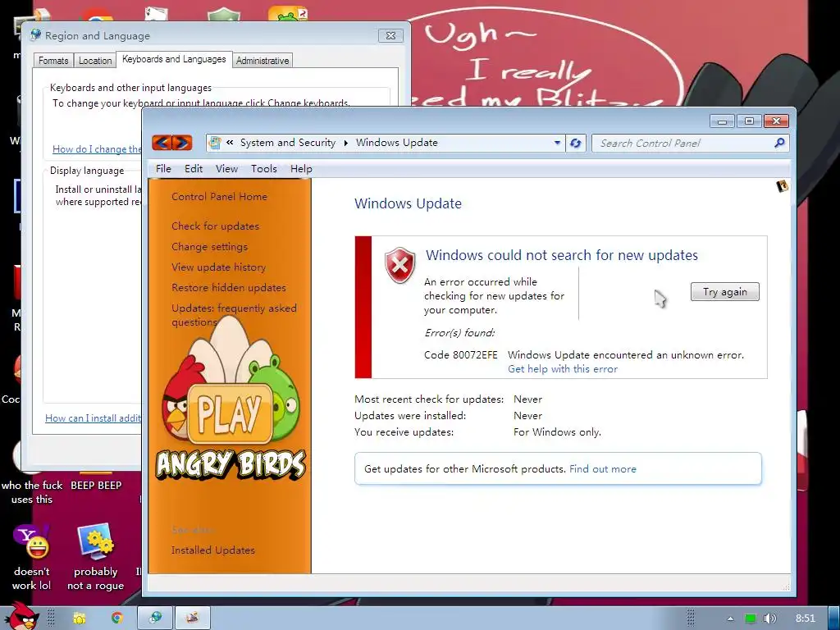Click the green network tray icon
Viewport: 840px width, 630px height.
[x=751, y=619]
